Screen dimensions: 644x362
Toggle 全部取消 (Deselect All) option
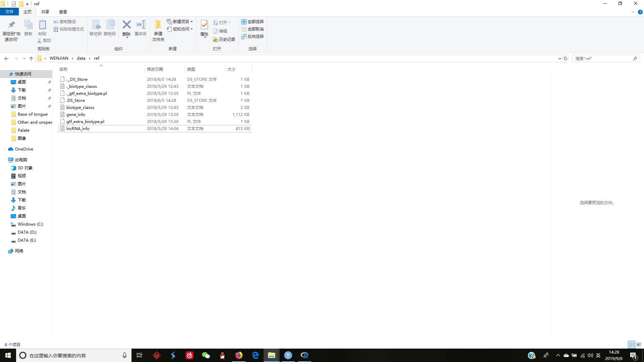[253, 29]
